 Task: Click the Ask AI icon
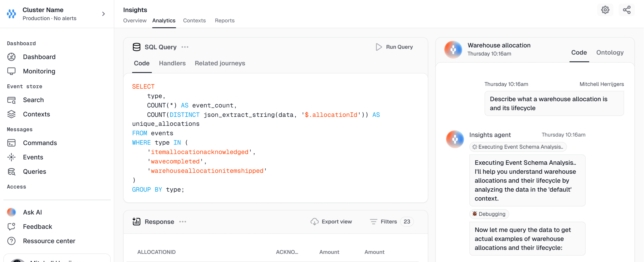(11, 212)
